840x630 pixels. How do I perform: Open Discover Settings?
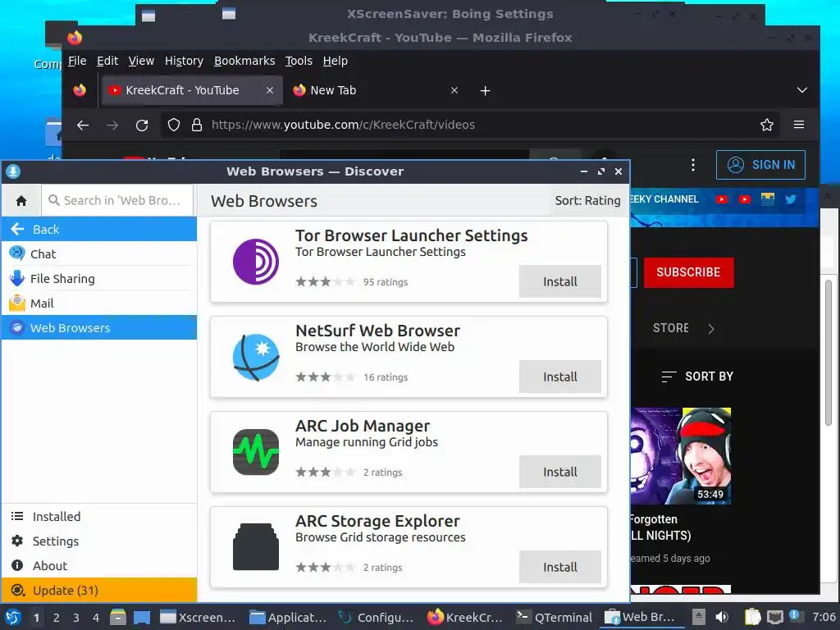(x=99, y=541)
